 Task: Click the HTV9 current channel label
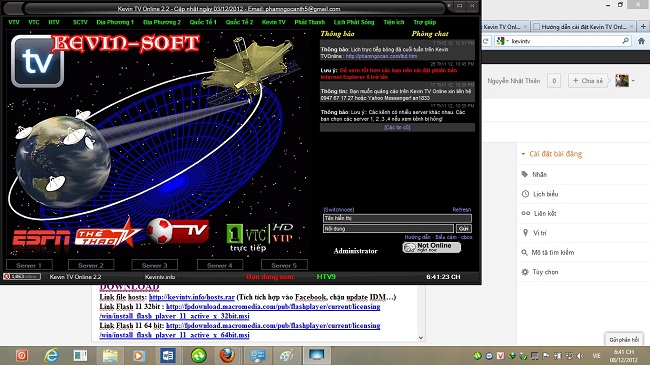tap(326, 277)
